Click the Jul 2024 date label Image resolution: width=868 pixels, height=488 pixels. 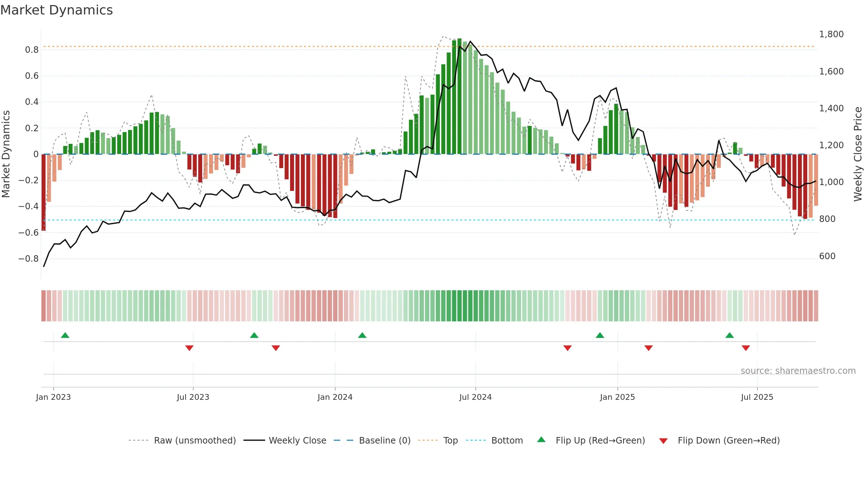pyautogui.click(x=476, y=397)
